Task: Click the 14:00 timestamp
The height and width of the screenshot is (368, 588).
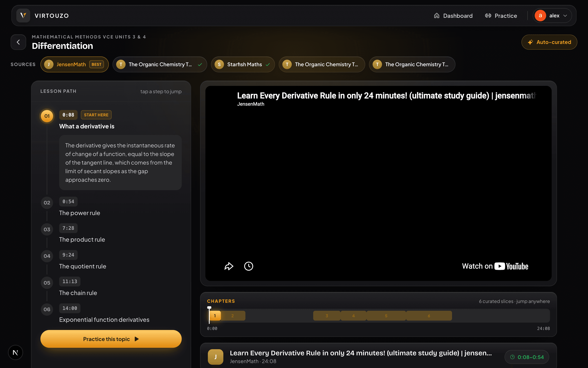Action: point(70,308)
